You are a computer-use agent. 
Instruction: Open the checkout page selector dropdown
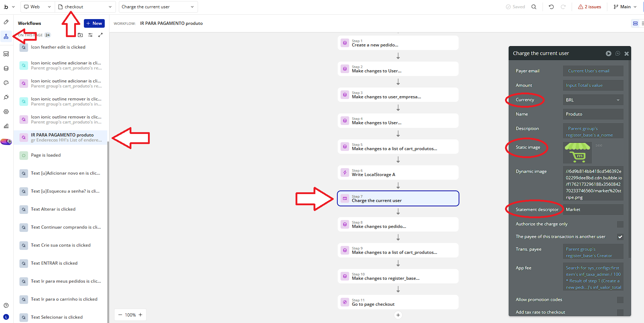(x=85, y=7)
